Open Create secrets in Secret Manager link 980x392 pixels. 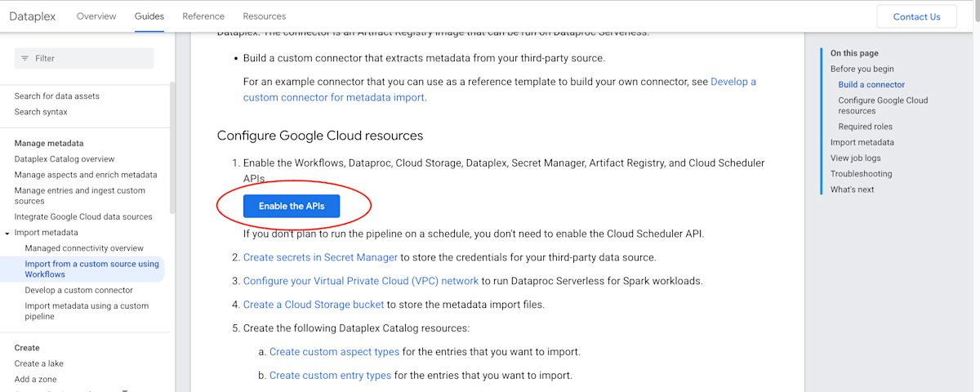320,257
